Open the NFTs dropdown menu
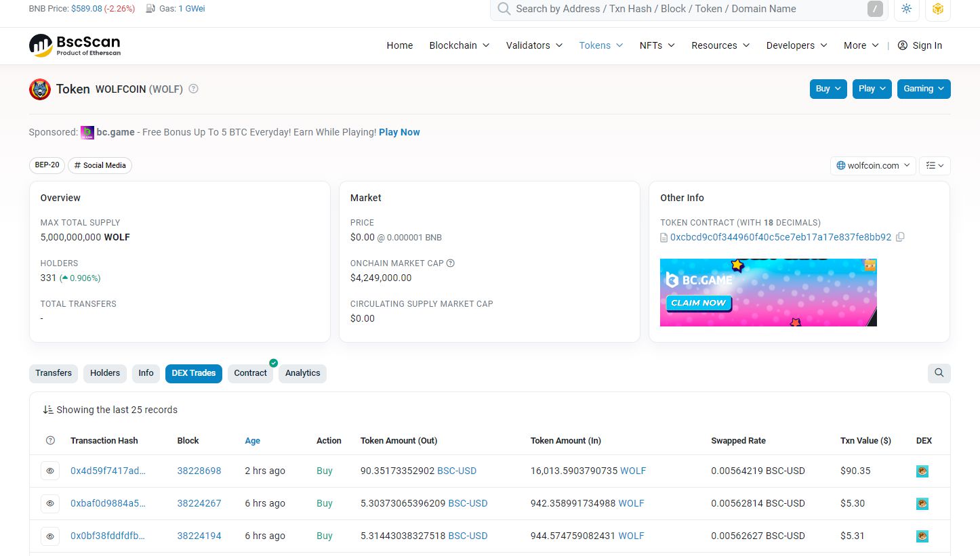Image resolution: width=980 pixels, height=556 pixels. 657,45
